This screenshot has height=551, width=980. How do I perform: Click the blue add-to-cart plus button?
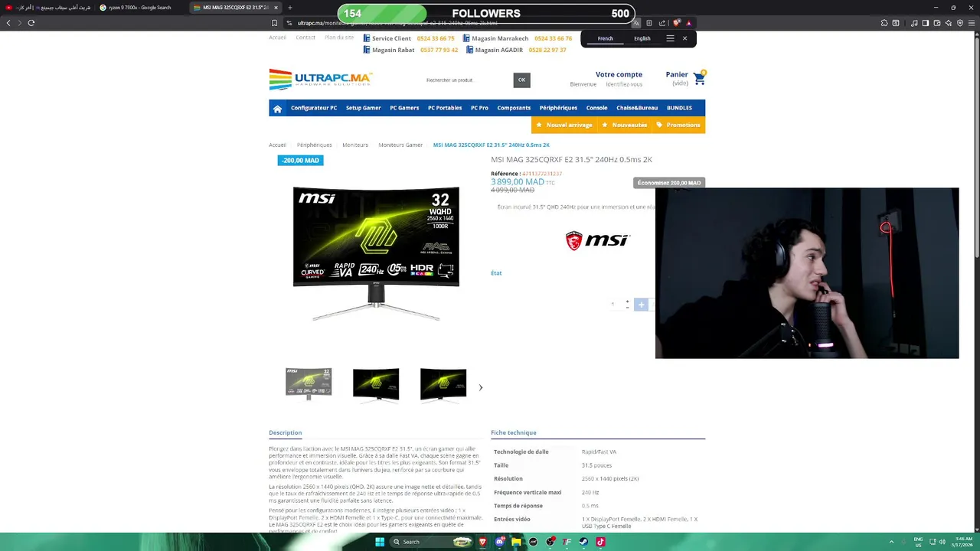pyautogui.click(x=642, y=305)
